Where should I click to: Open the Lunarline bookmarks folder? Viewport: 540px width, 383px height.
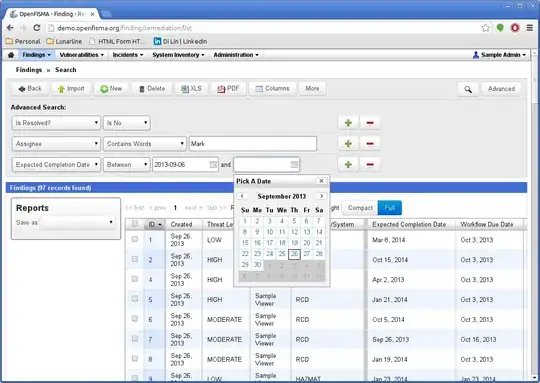64,41
